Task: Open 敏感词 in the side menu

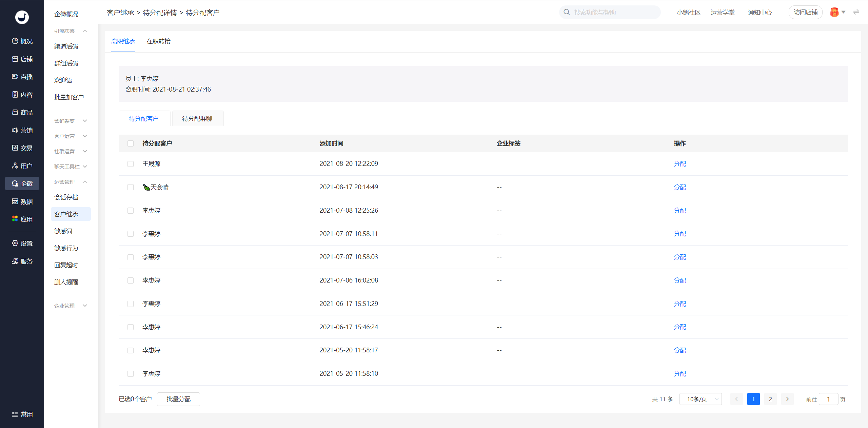Action: coord(63,231)
